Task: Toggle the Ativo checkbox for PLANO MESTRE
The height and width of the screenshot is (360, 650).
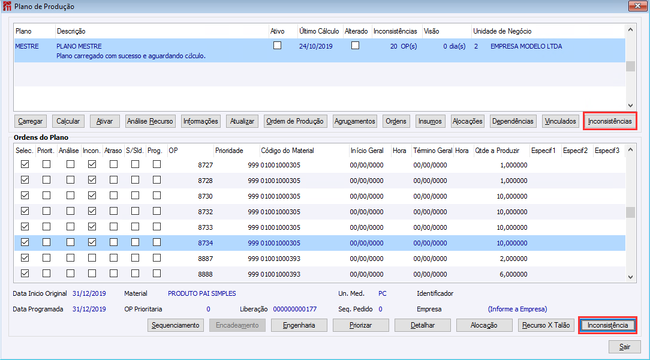Action: click(277, 46)
